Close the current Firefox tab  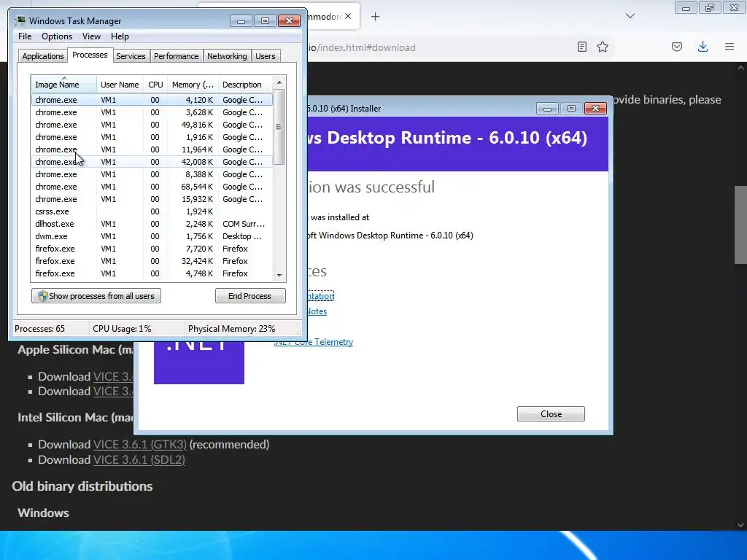[348, 16]
